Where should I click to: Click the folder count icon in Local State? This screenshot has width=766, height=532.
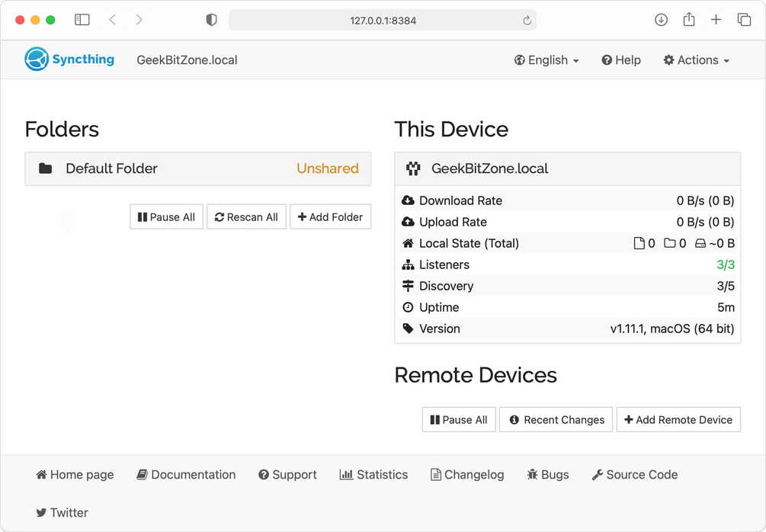pyautogui.click(x=670, y=243)
